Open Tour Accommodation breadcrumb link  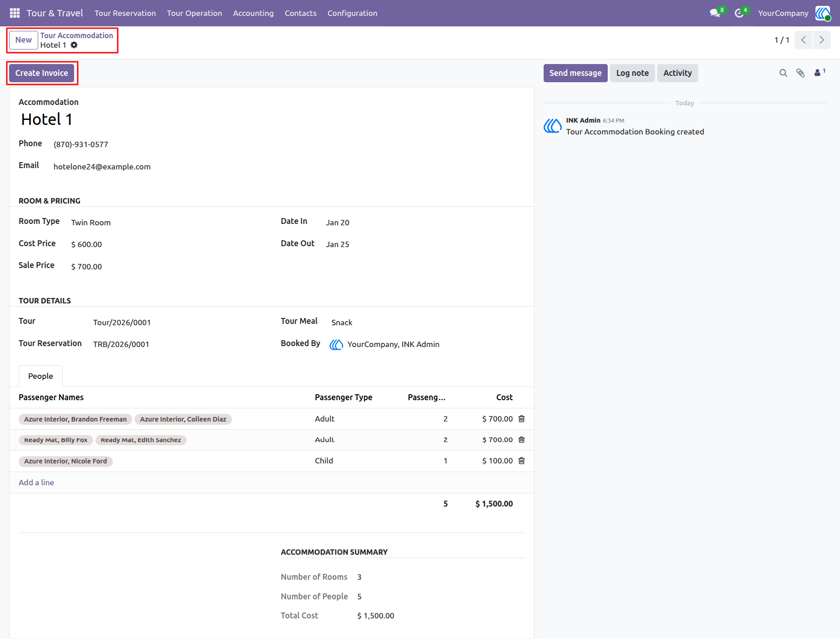coord(76,35)
